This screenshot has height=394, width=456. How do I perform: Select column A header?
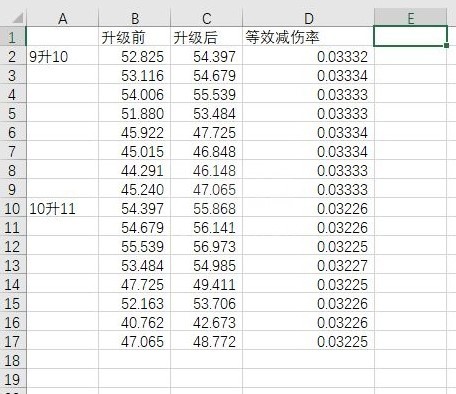point(63,18)
